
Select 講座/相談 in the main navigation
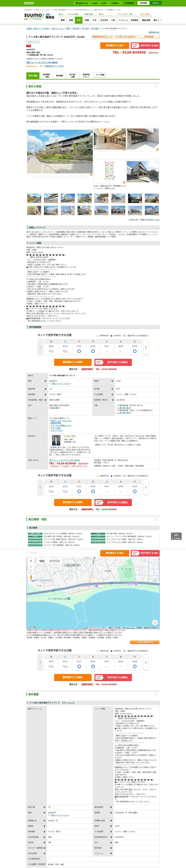point(146,20)
